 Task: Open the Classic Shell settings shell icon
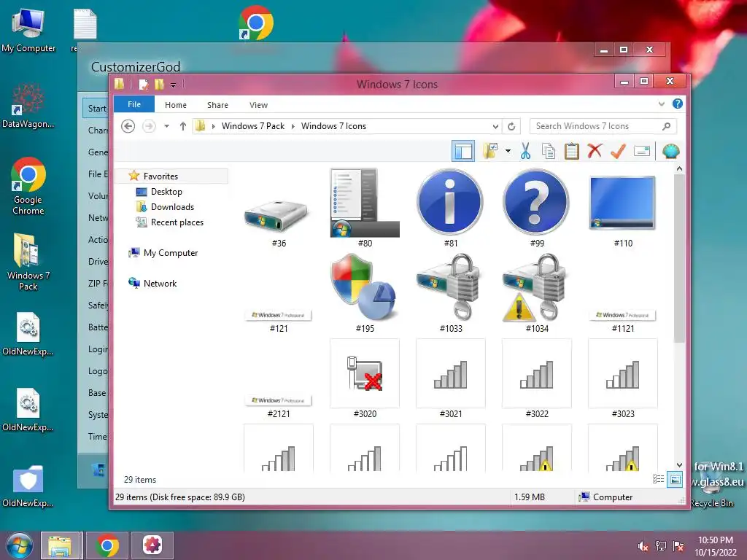671,152
